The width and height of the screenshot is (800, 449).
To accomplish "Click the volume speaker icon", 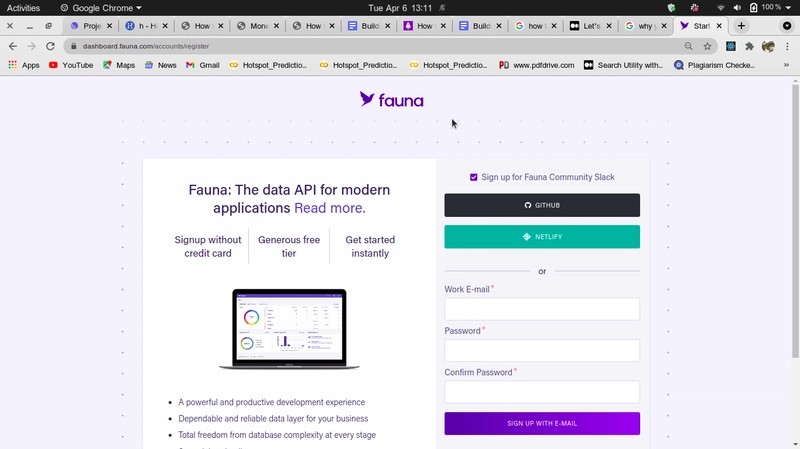I will tap(737, 8).
